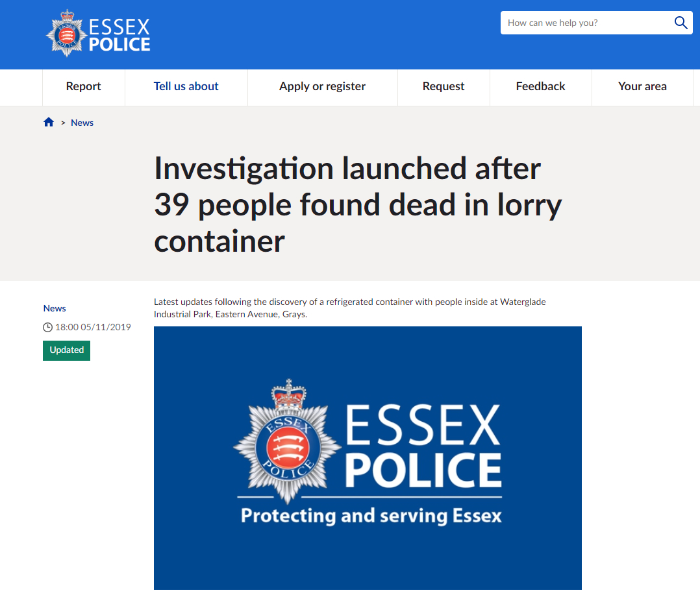
Task: Open the Feedback navigation item
Action: click(x=540, y=86)
